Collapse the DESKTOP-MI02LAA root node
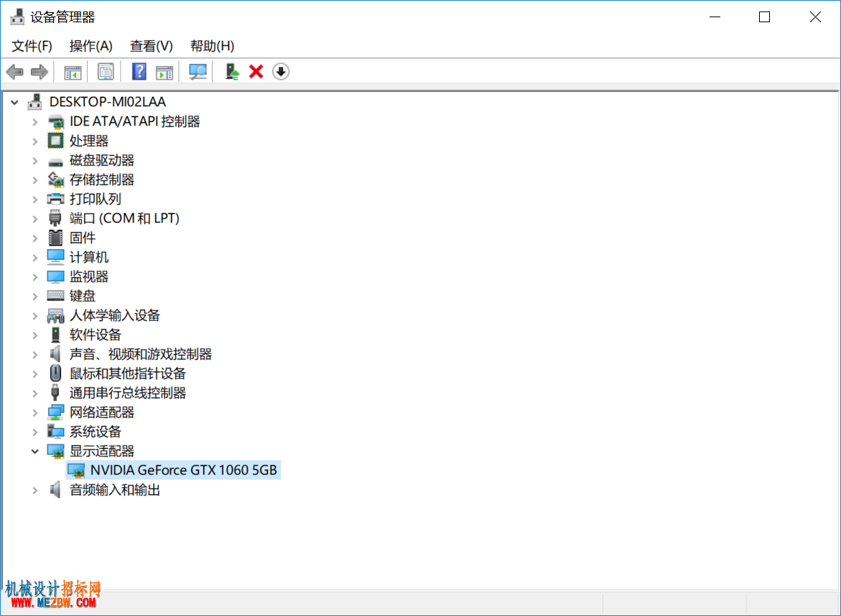Viewport: 841px width, 616px height. (14, 102)
